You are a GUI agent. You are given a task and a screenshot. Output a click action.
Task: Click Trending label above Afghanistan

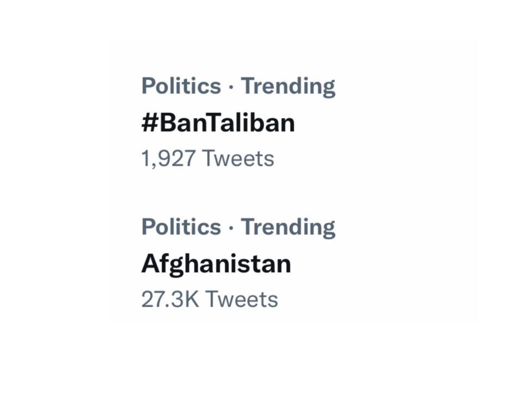click(288, 227)
